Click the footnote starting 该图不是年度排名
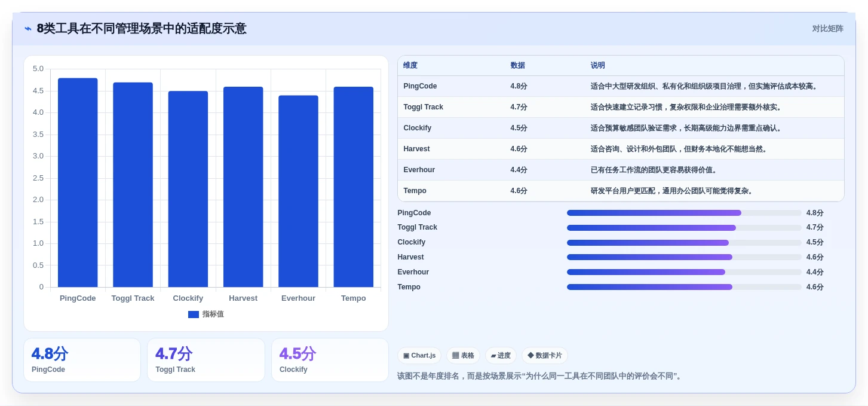Screen dimensions: 868x406 [x=541, y=376]
